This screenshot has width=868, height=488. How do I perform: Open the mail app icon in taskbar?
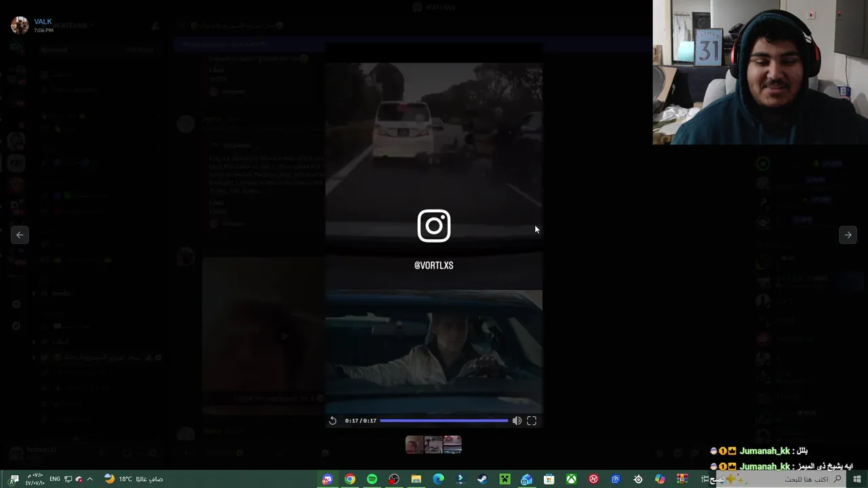(526, 479)
